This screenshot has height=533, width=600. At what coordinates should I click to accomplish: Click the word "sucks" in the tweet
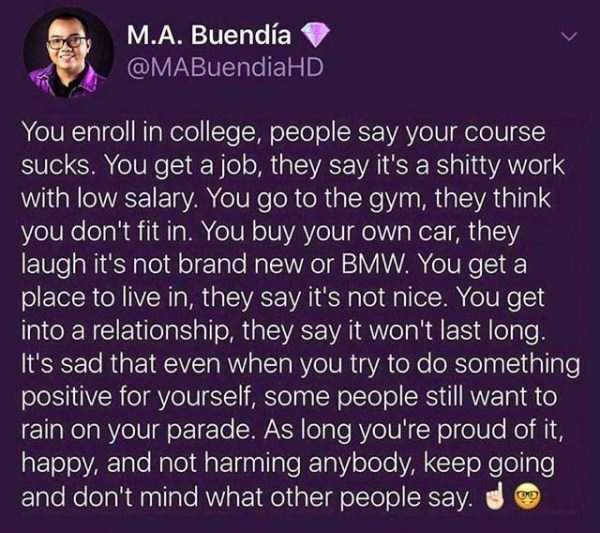coord(56,166)
